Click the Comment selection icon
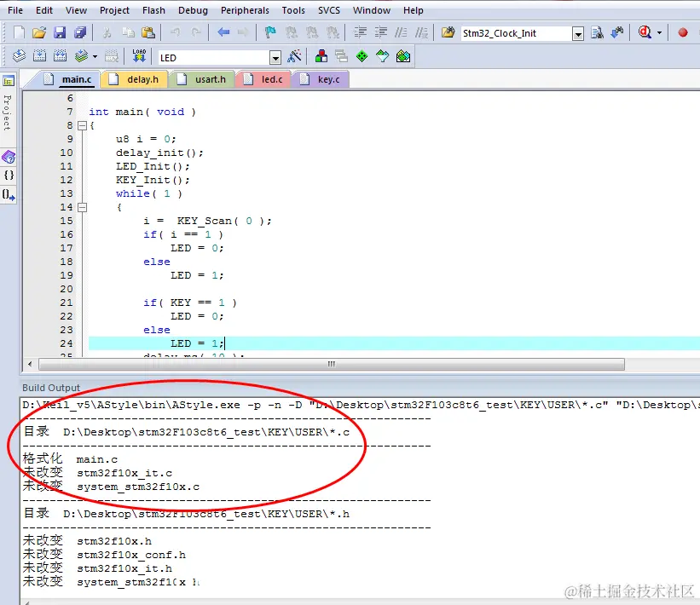Screen dimensions: 700x605 coord(401,32)
